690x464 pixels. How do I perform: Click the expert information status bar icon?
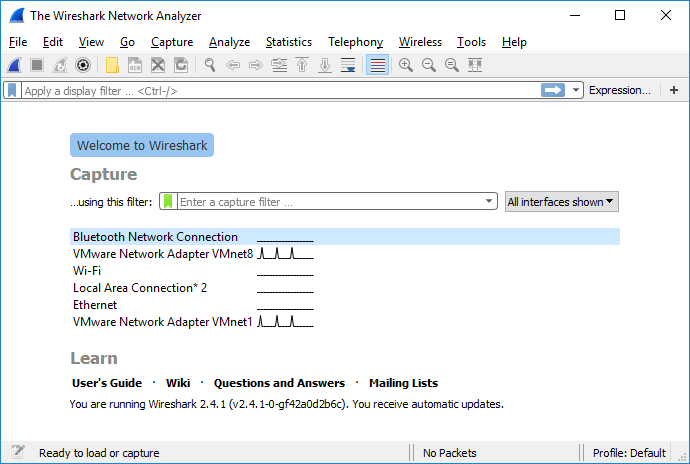[x=18, y=452]
